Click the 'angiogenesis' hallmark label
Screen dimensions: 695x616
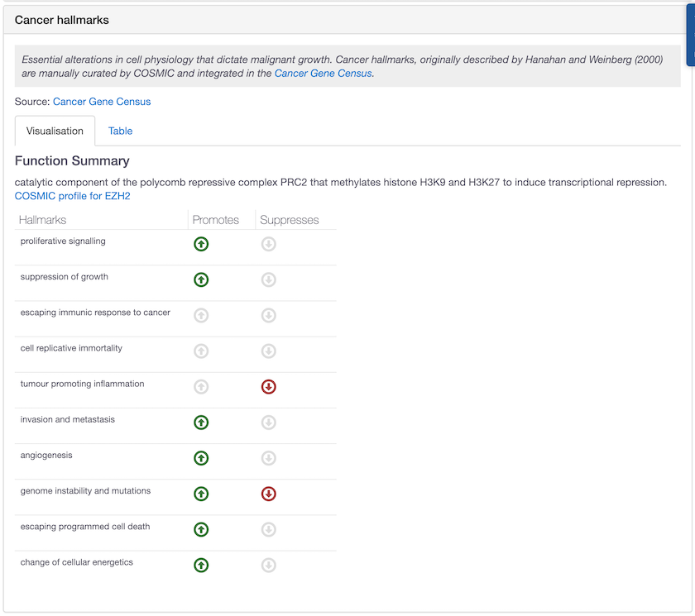pos(46,456)
